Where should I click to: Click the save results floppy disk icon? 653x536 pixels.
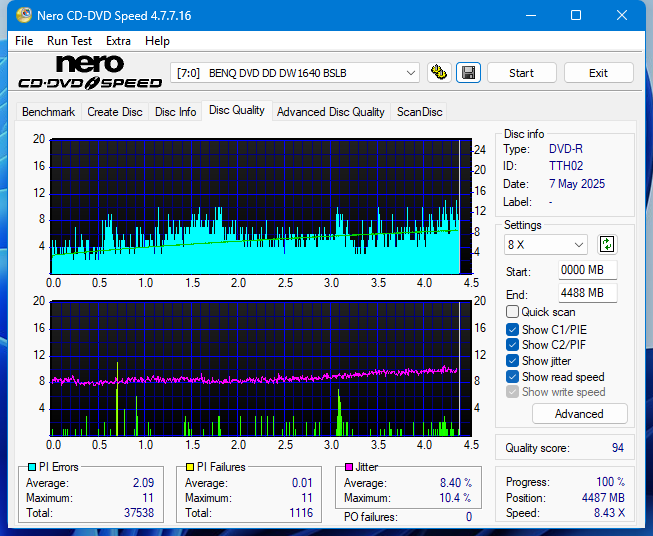[x=468, y=73]
